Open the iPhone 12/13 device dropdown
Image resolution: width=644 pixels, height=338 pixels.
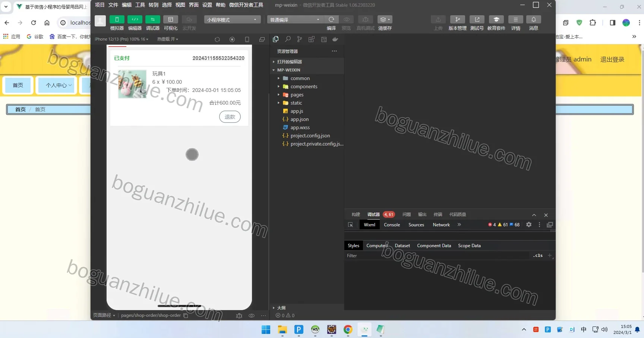(x=121, y=39)
